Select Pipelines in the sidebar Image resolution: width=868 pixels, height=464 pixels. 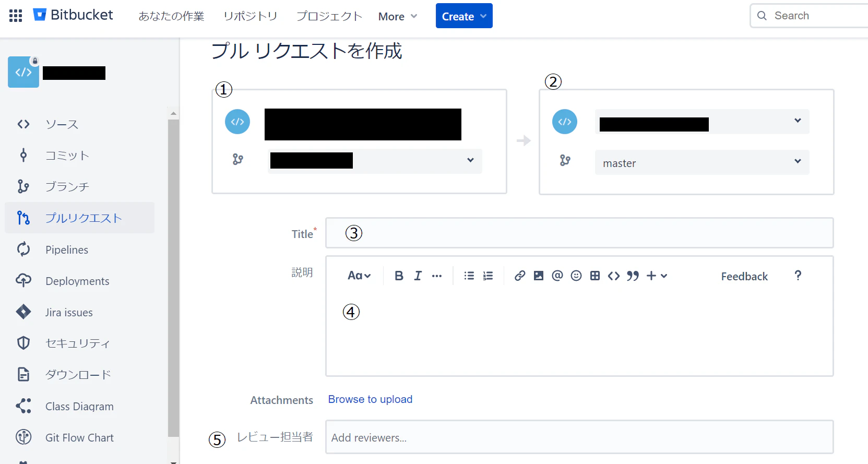tap(79, 249)
